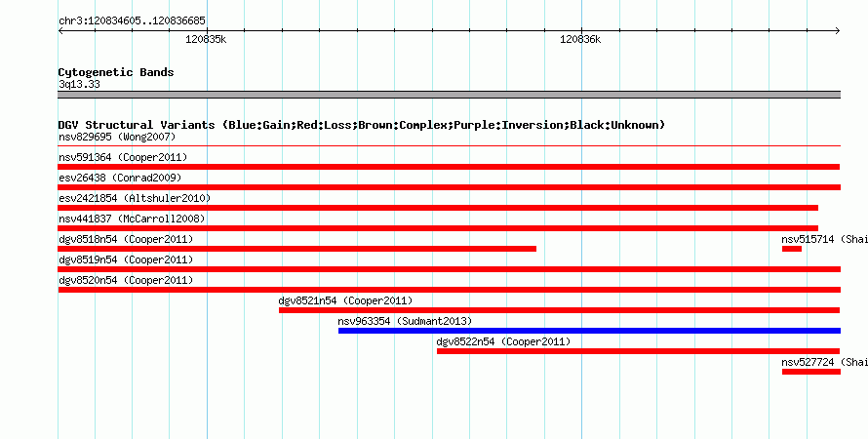
Task: Click the left arrowhead of the ruler
Action: click(60, 30)
